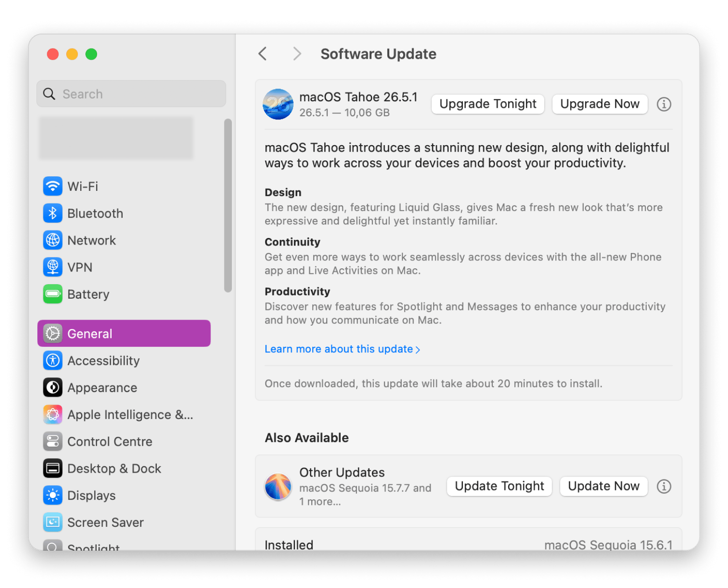Open info for Other Updates
728x588 pixels.
click(664, 486)
